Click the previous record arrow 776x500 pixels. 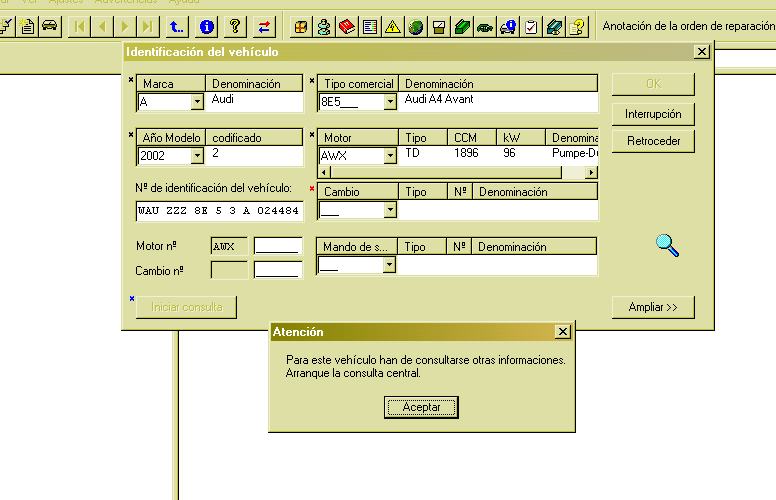[x=102, y=26]
